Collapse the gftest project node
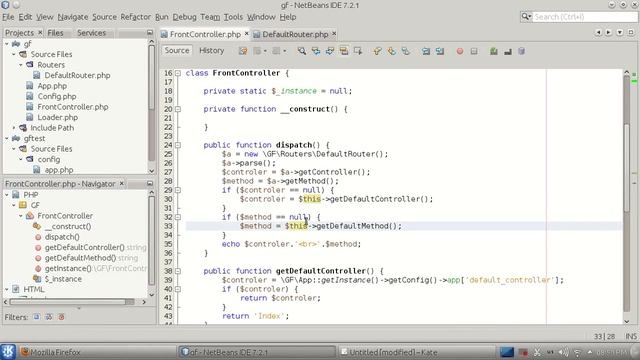 pyautogui.click(x=7, y=138)
